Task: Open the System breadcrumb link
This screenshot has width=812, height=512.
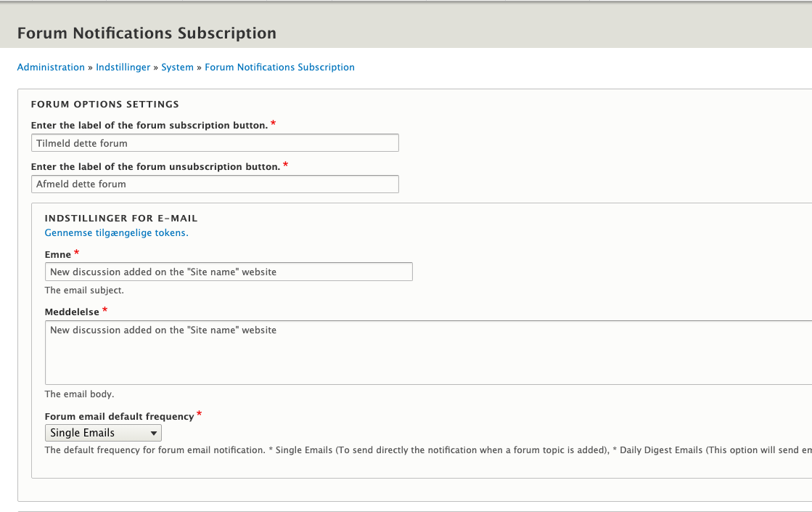Action: pyautogui.click(x=177, y=67)
